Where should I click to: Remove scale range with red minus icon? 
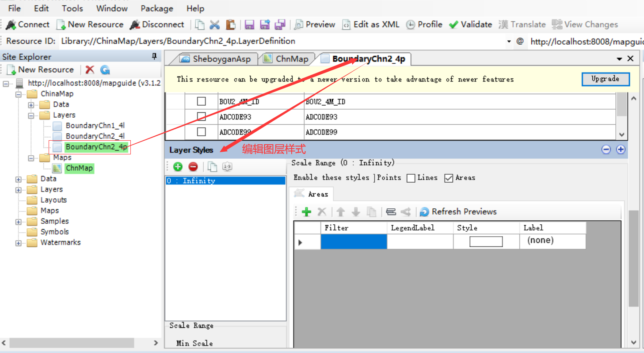pyautogui.click(x=193, y=167)
